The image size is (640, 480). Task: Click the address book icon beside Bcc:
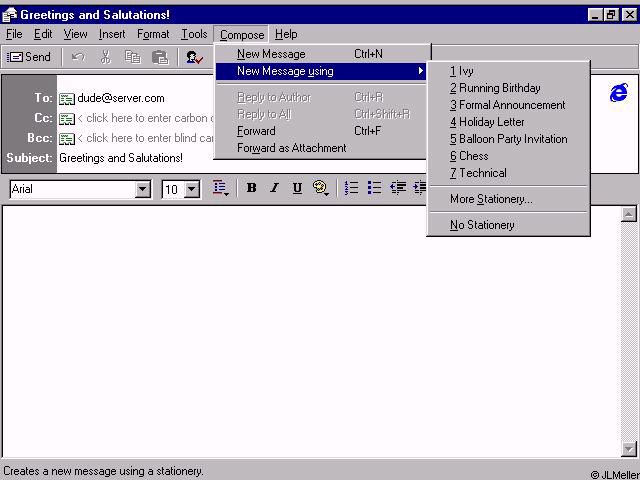67,138
